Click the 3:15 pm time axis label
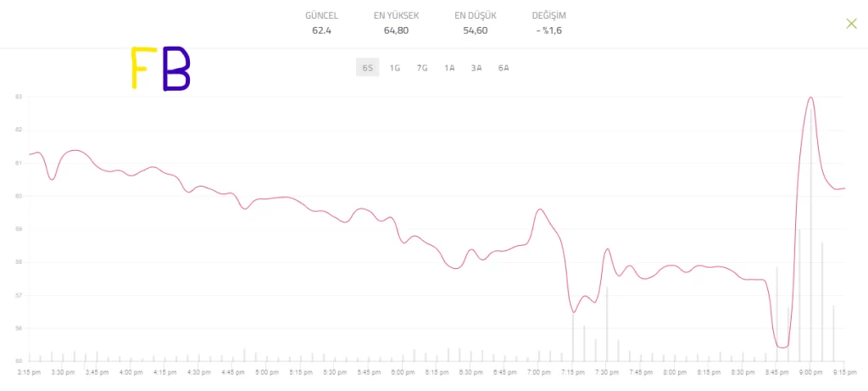Image resolution: width=868 pixels, height=391 pixels. 28,371
